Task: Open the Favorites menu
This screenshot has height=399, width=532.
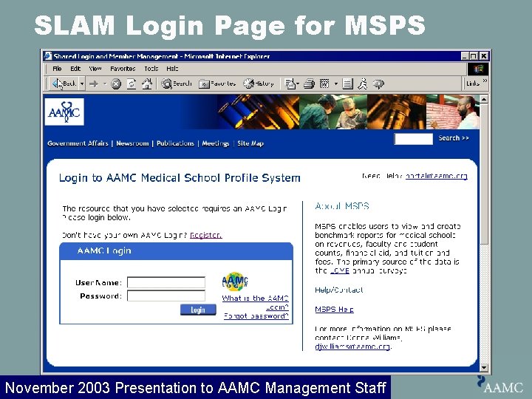Action: point(123,69)
